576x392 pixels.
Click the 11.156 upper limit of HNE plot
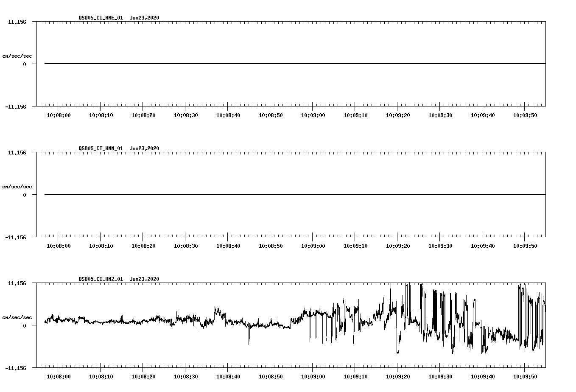[x=17, y=22]
